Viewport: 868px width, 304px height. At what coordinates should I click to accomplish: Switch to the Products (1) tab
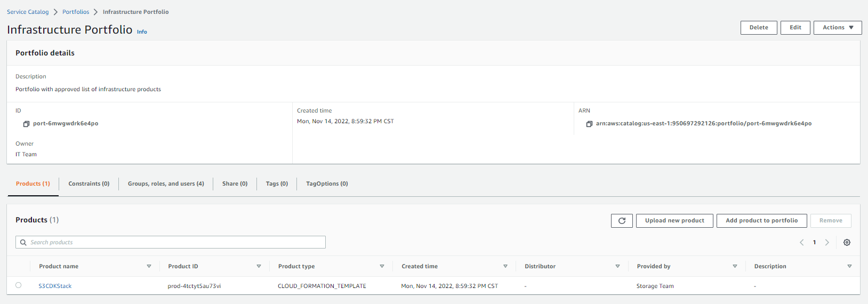coord(33,184)
